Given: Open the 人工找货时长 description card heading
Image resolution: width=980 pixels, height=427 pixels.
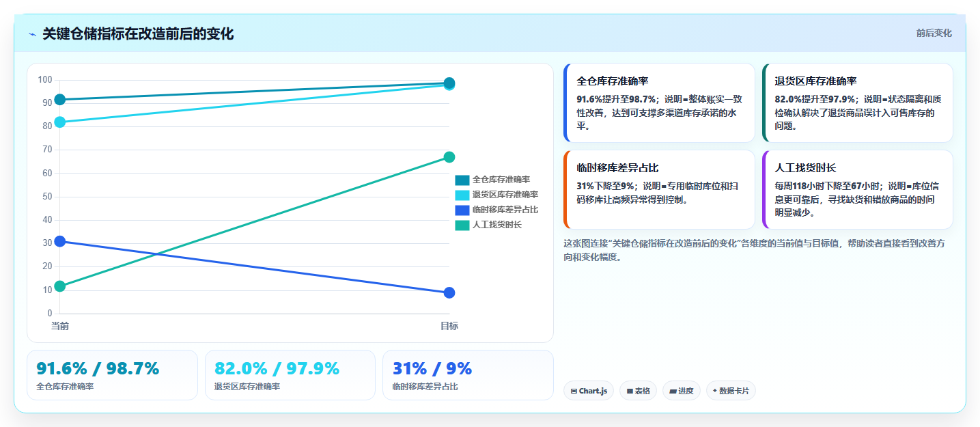Looking at the screenshot, I should [x=806, y=167].
